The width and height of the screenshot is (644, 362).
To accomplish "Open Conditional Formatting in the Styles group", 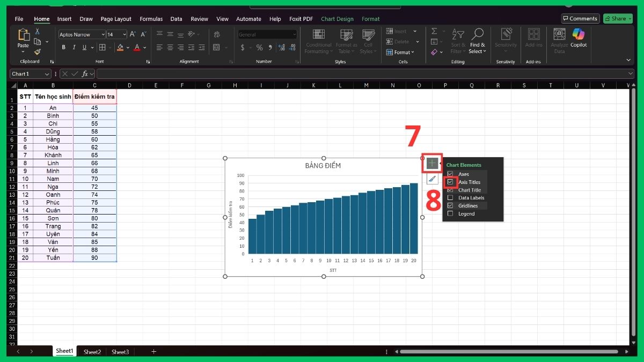I will (x=318, y=42).
